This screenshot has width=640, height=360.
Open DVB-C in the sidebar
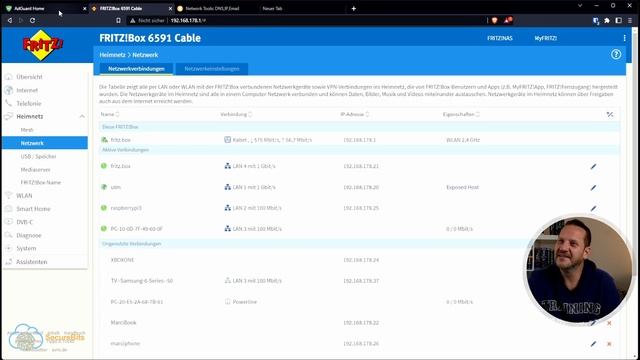click(x=24, y=222)
